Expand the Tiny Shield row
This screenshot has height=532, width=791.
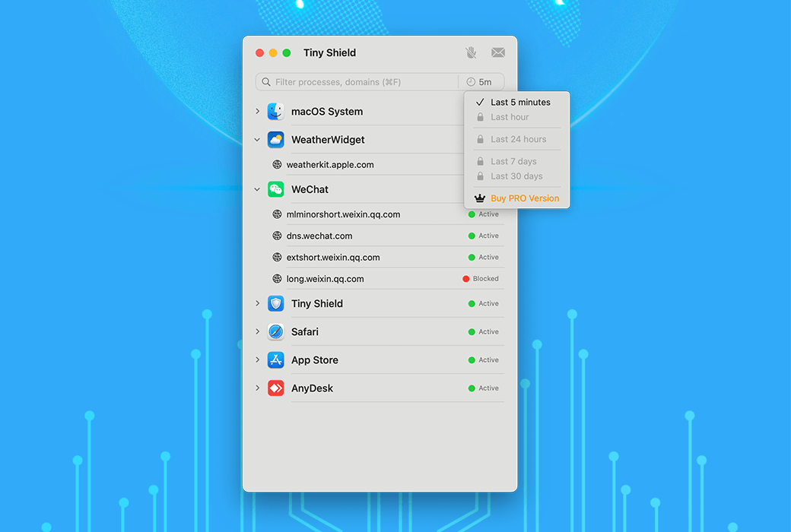pyautogui.click(x=257, y=303)
